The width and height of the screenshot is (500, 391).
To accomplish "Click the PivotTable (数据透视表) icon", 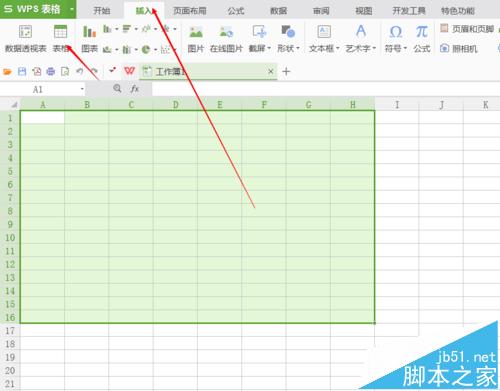I will (x=25, y=32).
